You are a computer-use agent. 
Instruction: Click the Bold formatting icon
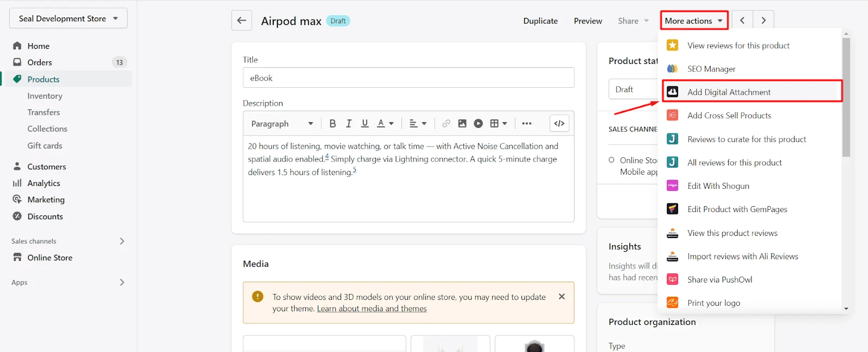(x=333, y=124)
